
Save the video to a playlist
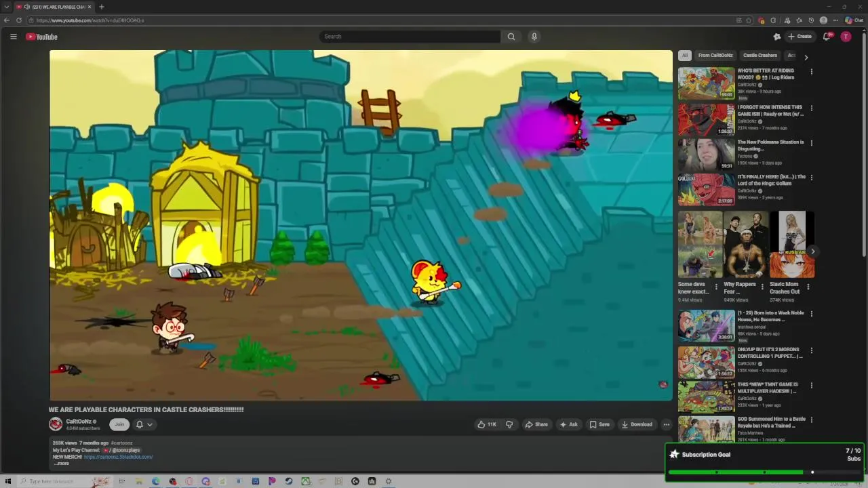[599, 424]
